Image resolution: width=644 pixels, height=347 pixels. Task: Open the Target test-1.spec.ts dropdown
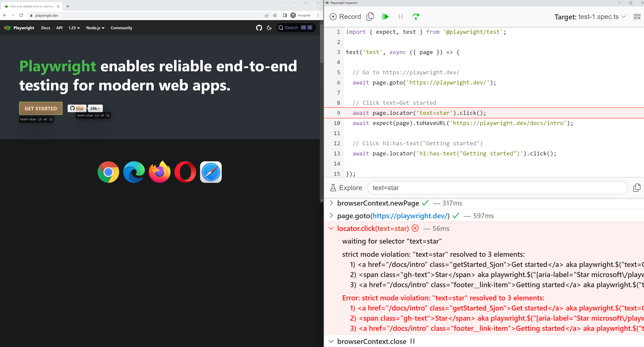point(590,17)
